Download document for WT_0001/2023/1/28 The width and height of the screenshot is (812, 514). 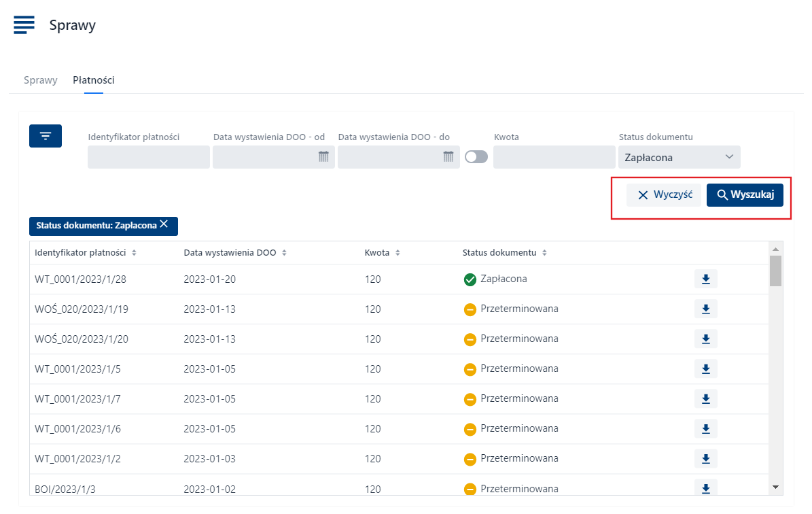point(705,279)
